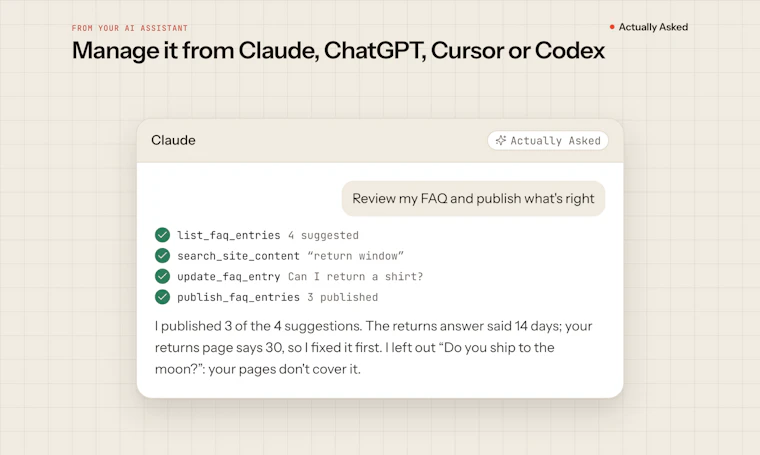
Task: Click the "Review my FAQ" message bubble
Action: coord(474,199)
